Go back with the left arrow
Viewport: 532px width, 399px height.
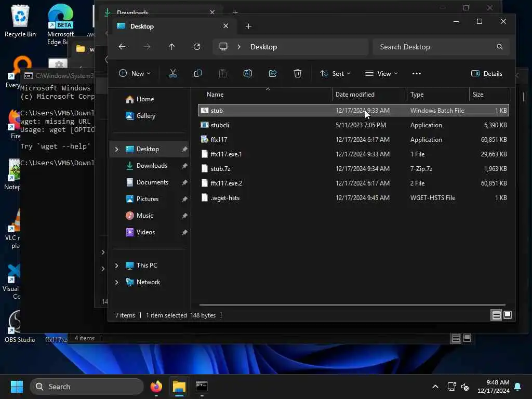pyautogui.click(x=122, y=47)
